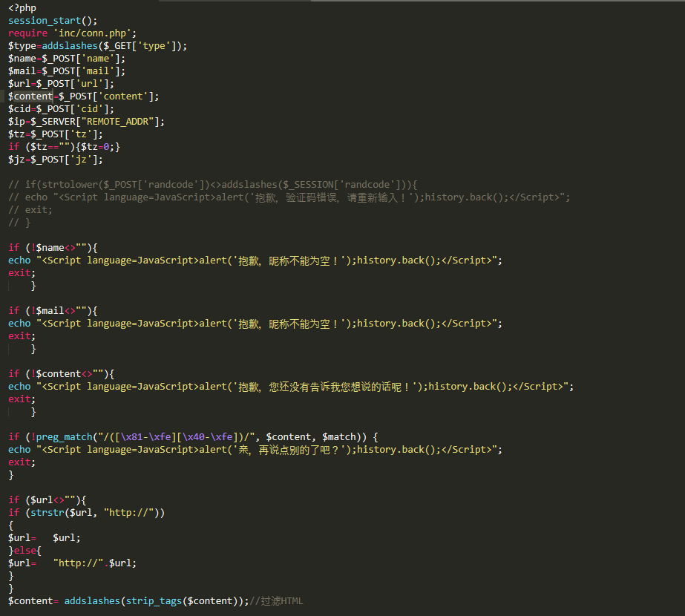Click the //过滤HTML comment
Screen dimensions: 685x616
tap(276, 601)
